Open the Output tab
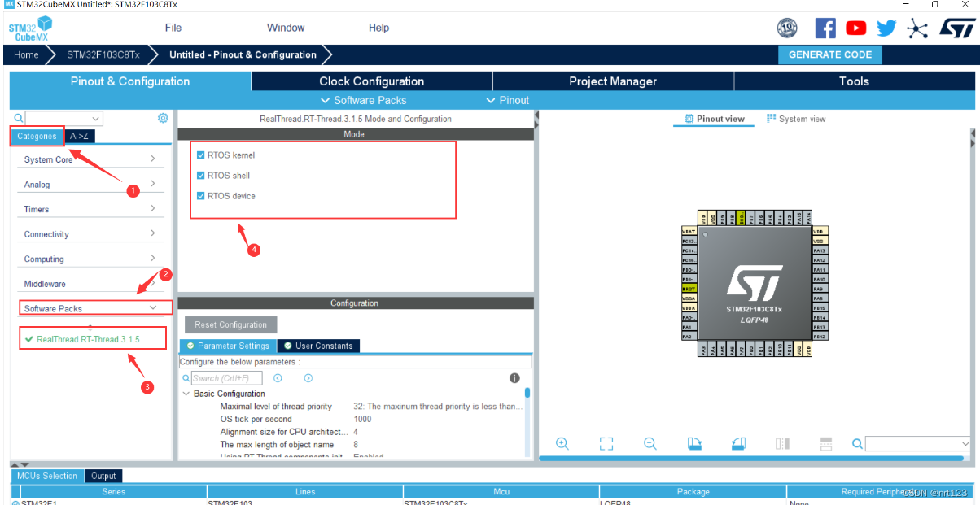Image resolution: width=980 pixels, height=505 pixels. pyautogui.click(x=103, y=476)
